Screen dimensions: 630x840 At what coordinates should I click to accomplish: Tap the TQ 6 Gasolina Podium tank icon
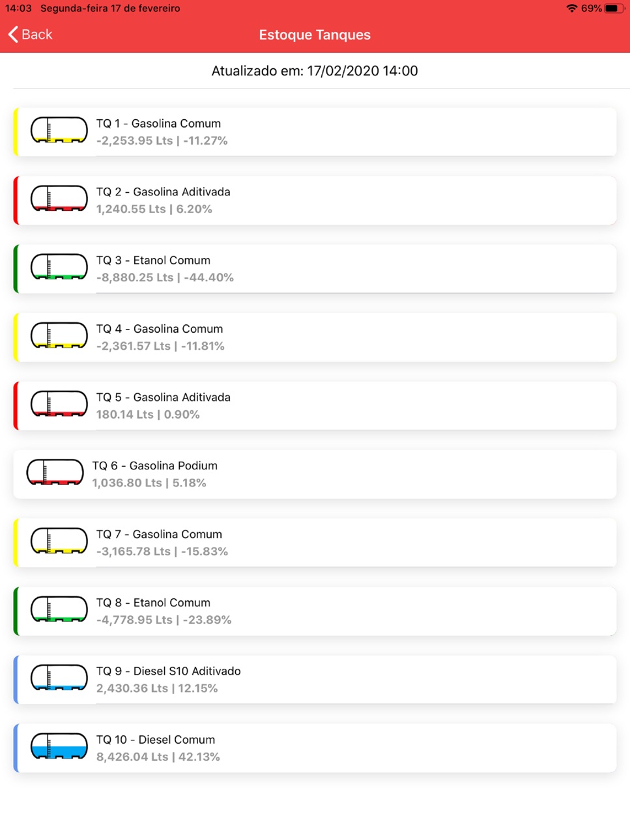(x=55, y=472)
